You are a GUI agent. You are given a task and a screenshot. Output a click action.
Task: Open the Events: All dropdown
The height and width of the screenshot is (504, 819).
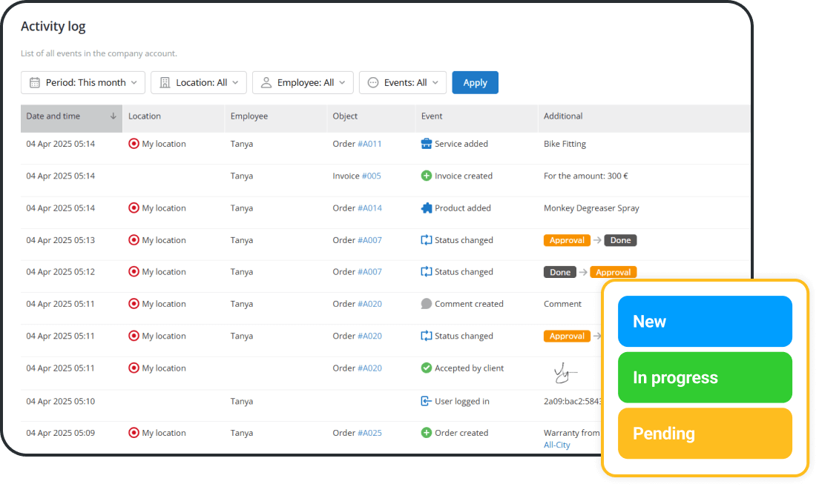403,82
